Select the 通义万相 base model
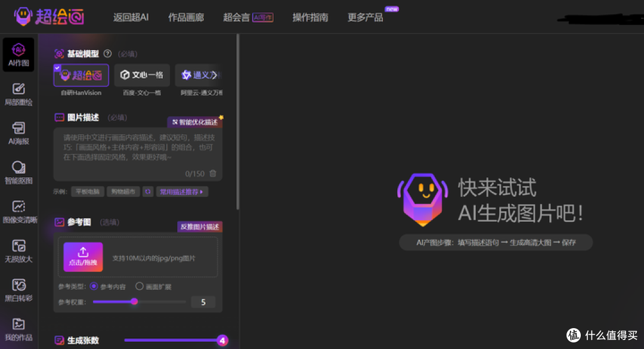 coord(199,75)
